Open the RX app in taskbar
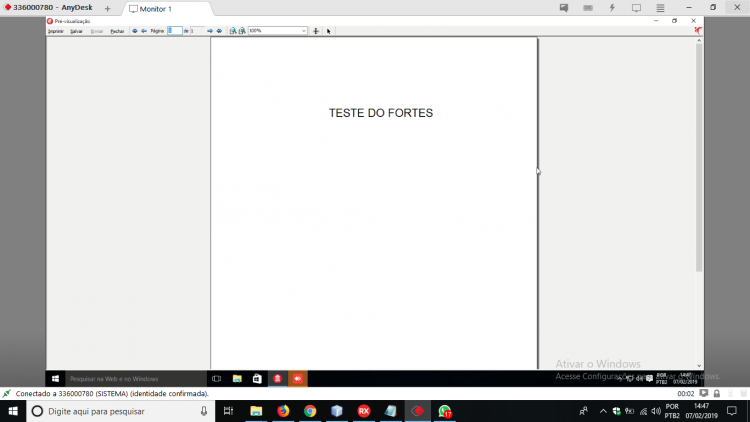750x422 pixels. pyautogui.click(x=364, y=411)
